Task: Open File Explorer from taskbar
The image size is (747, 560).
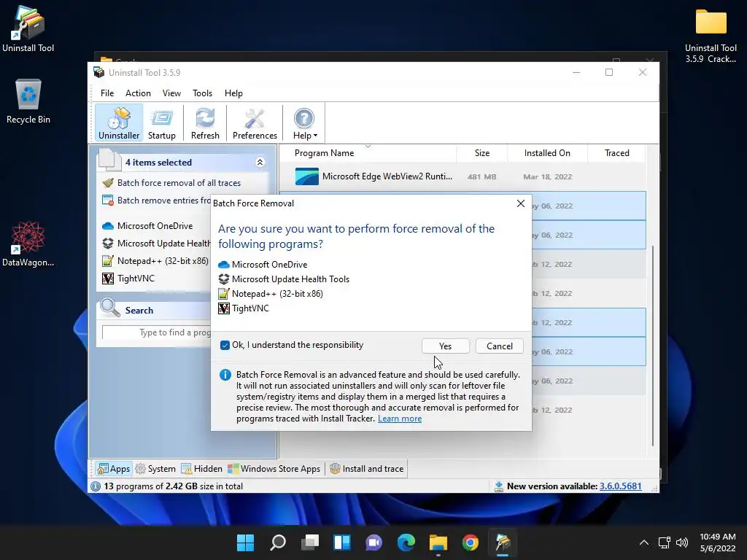Action: coord(438,542)
